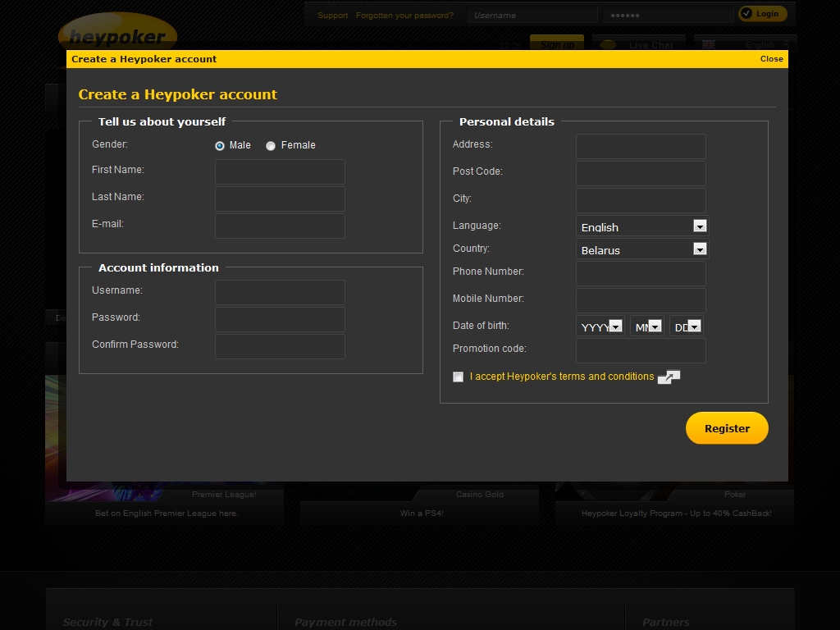Choose the Female gender option

click(x=271, y=146)
